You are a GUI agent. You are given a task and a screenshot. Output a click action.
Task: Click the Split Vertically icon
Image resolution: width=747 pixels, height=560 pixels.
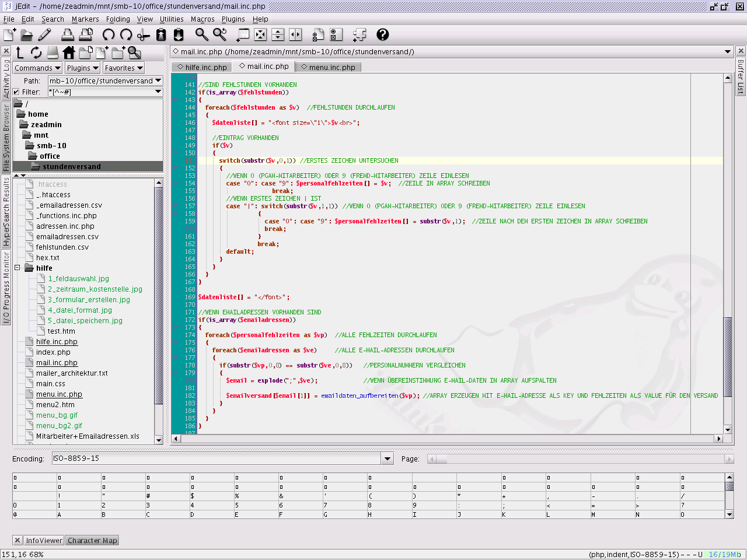pyautogui.click(x=296, y=35)
